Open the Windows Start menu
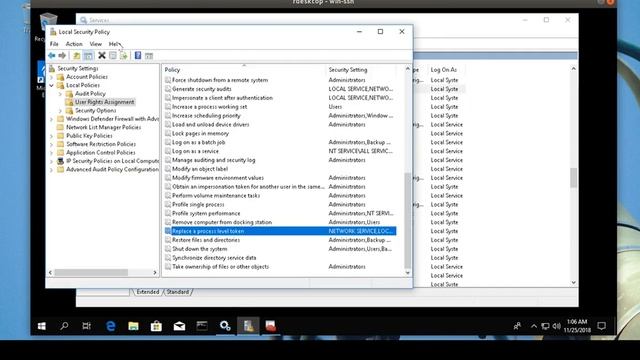The height and width of the screenshot is (360, 640). (x=42, y=326)
